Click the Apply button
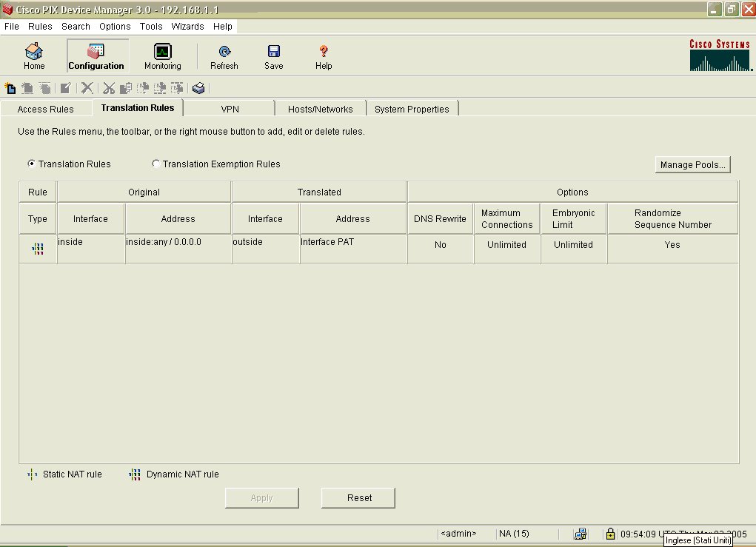 point(262,498)
